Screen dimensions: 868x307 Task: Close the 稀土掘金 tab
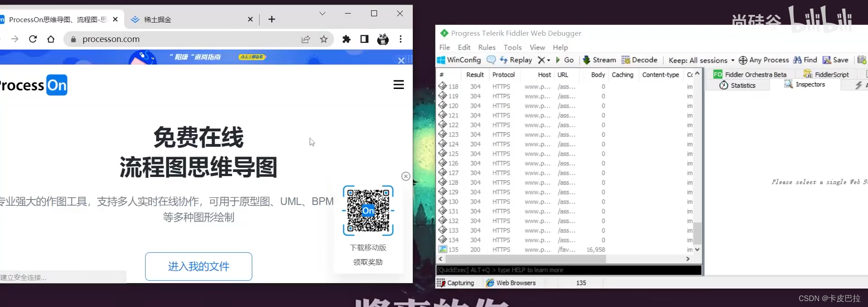[250, 19]
